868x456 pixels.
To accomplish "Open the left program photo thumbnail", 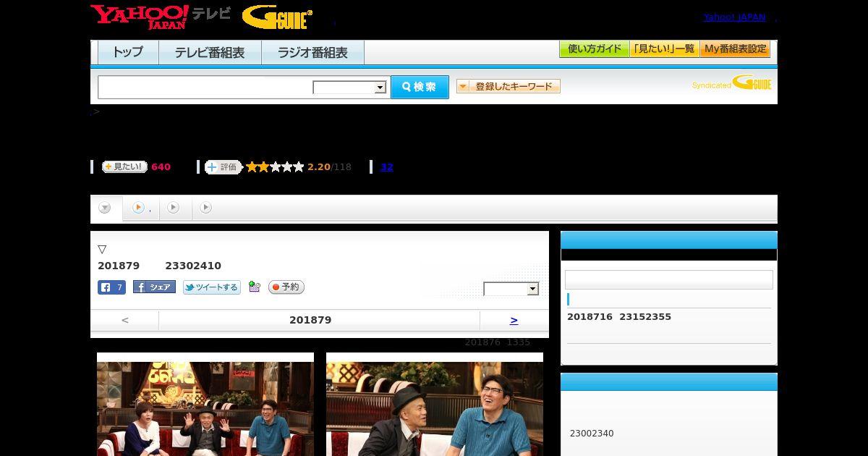I will (205, 408).
